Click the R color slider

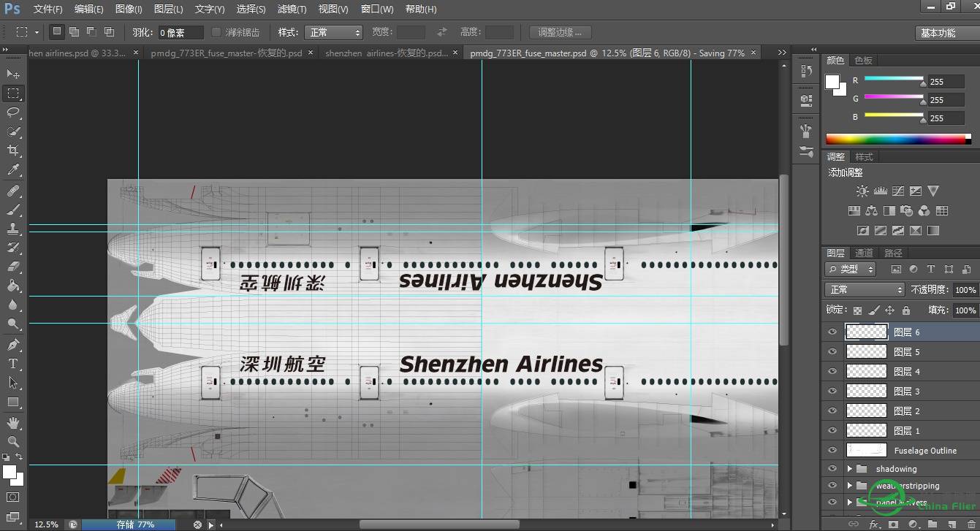pos(894,80)
